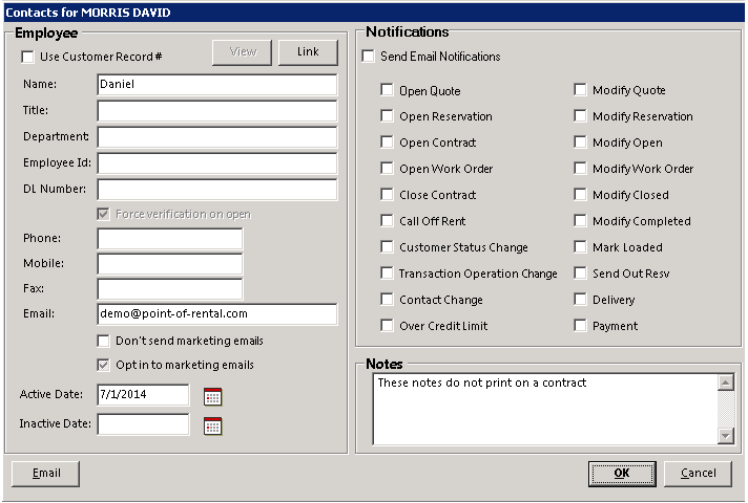Click the Name field containing Daniel

tap(217, 84)
